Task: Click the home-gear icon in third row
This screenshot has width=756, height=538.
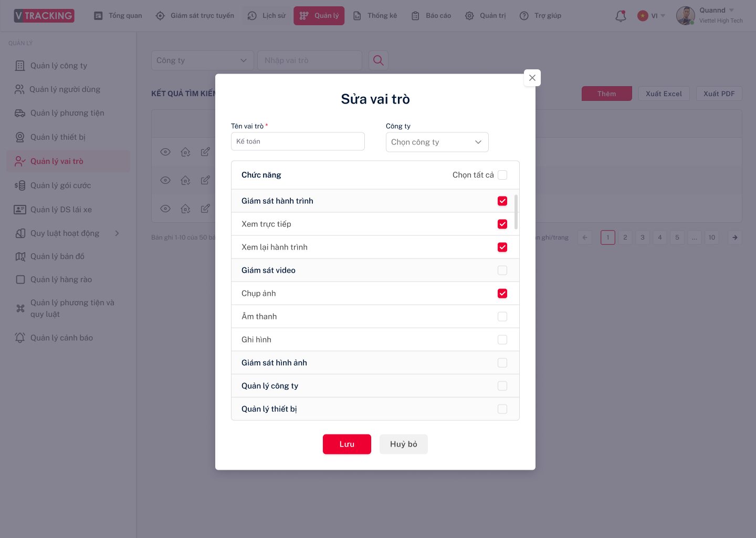Action: pos(185,209)
